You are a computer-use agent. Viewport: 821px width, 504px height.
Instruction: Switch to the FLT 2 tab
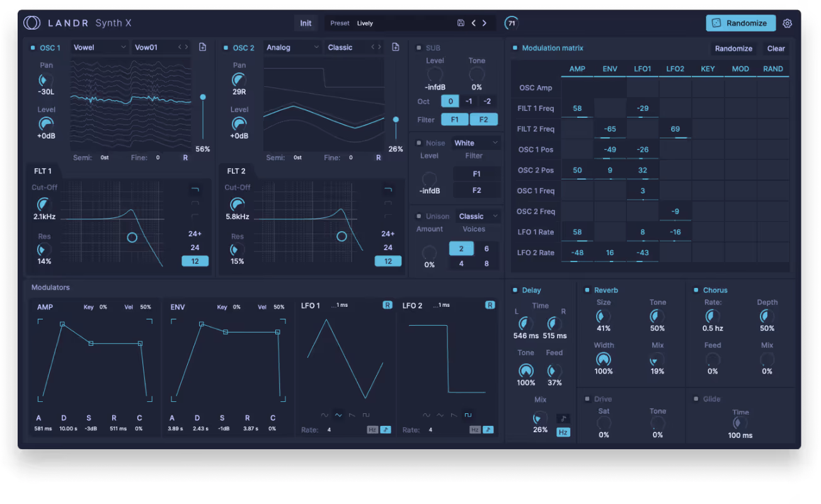[x=236, y=171]
